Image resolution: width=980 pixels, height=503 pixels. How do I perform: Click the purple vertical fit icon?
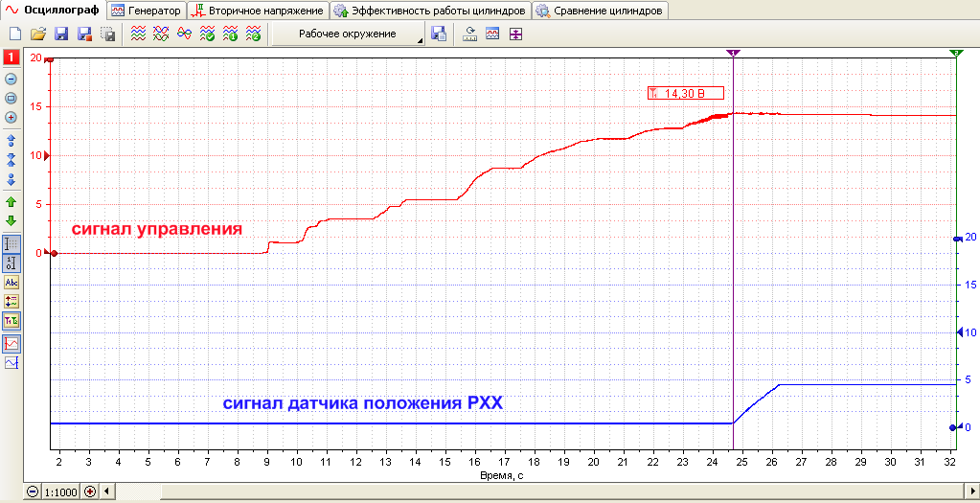click(515, 34)
